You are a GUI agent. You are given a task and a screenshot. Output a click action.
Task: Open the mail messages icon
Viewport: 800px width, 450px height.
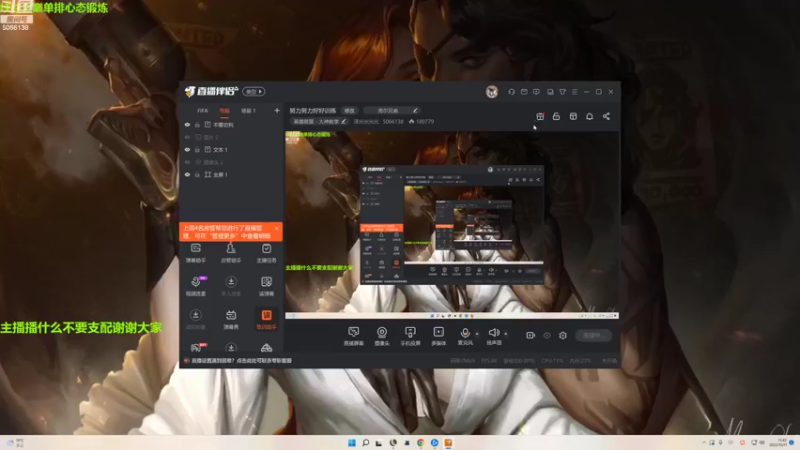click(524, 92)
